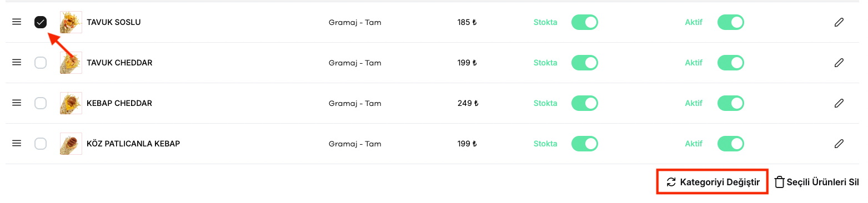This screenshot has width=868, height=203.
Task: Click hamburger handle of KÖZ PATLICANLA KEBAP
Action: pyautogui.click(x=17, y=144)
